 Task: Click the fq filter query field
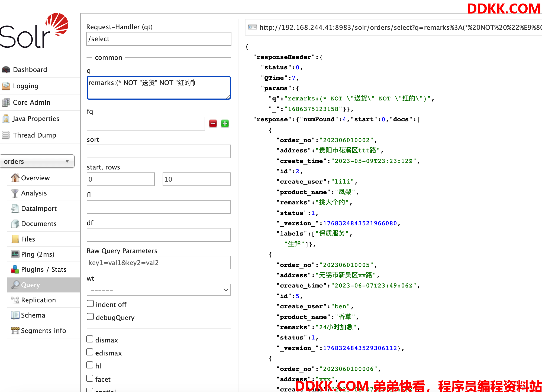[146, 124]
